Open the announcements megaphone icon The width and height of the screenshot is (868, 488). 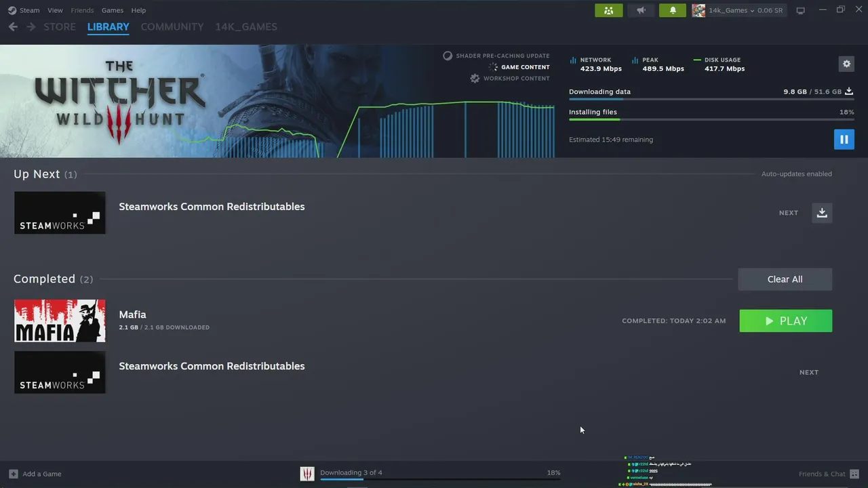pyautogui.click(x=641, y=10)
